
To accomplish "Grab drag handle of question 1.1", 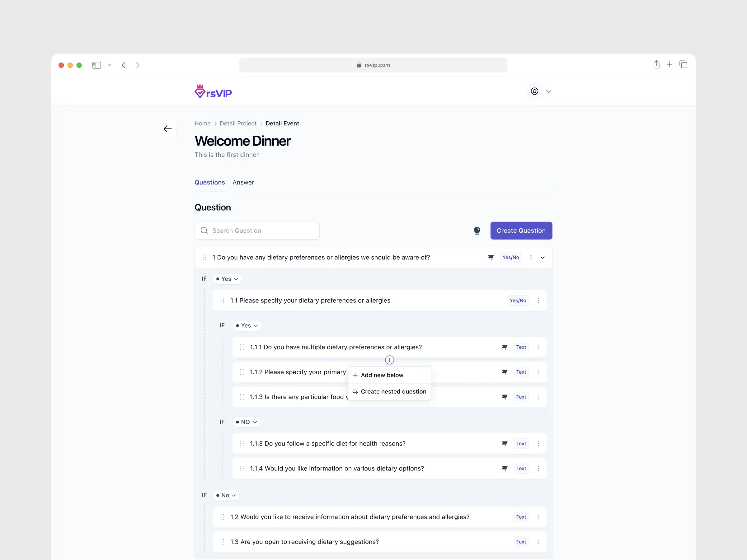I will [x=222, y=301].
